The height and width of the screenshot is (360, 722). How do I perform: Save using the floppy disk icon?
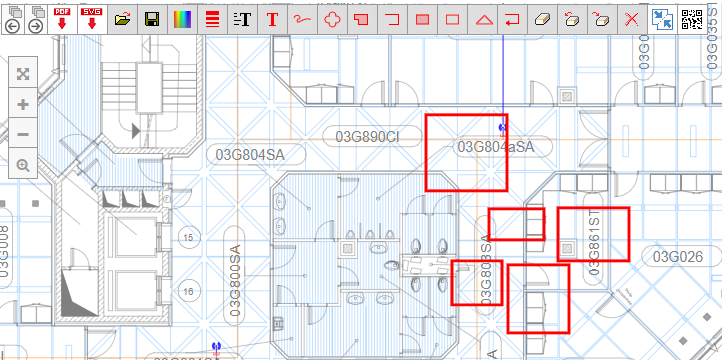[152, 19]
